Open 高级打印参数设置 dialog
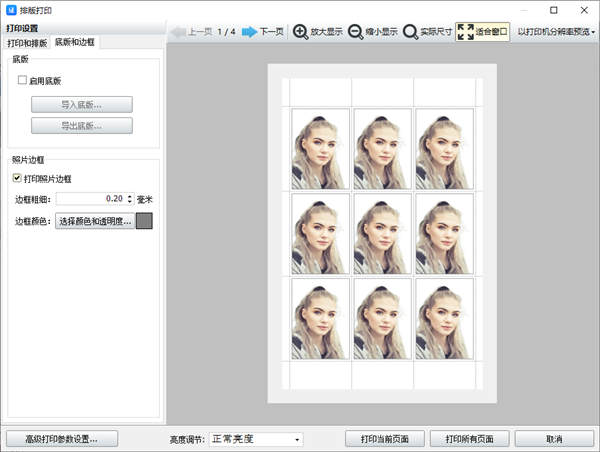This screenshot has width=600, height=452. pyautogui.click(x=62, y=439)
